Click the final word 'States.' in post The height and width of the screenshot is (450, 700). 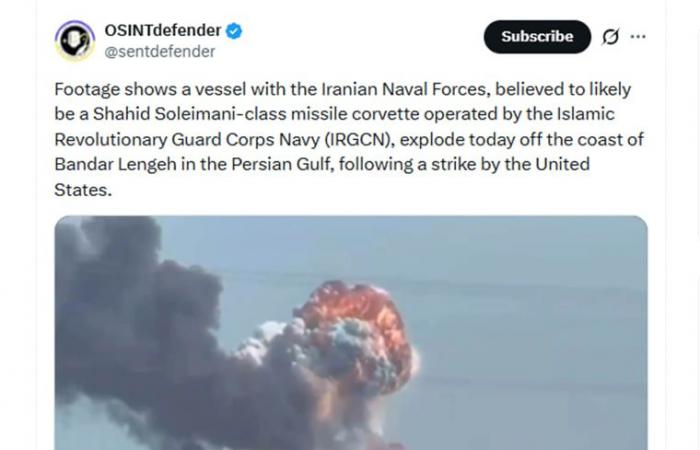click(x=83, y=190)
